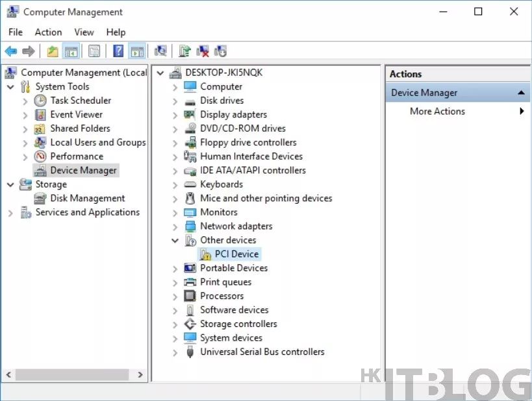
Task: Collapse the Storage node
Action: coord(11,185)
